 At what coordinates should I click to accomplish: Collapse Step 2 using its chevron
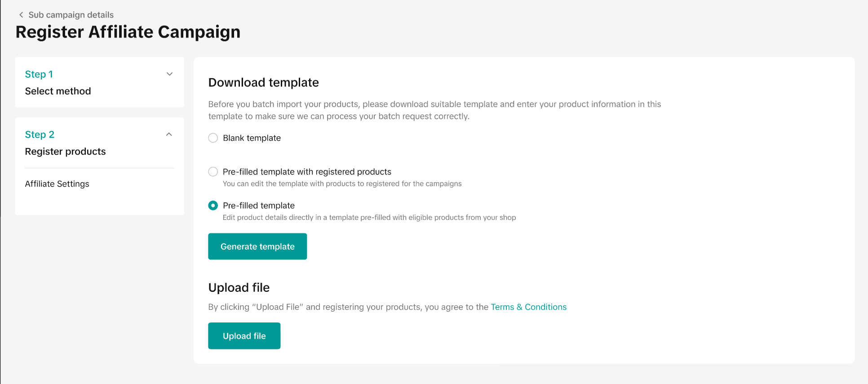(x=169, y=134)
